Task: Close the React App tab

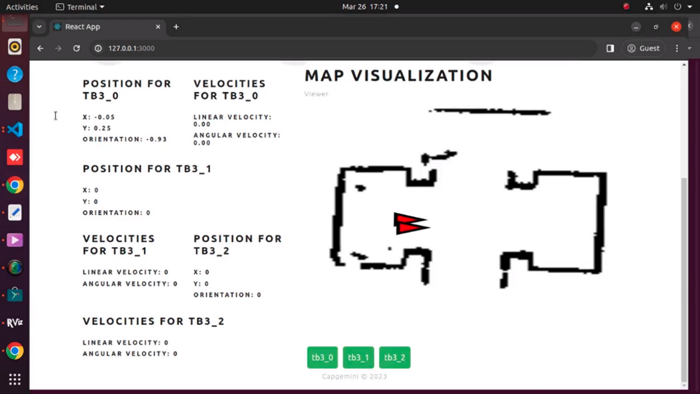Action: 158,27
